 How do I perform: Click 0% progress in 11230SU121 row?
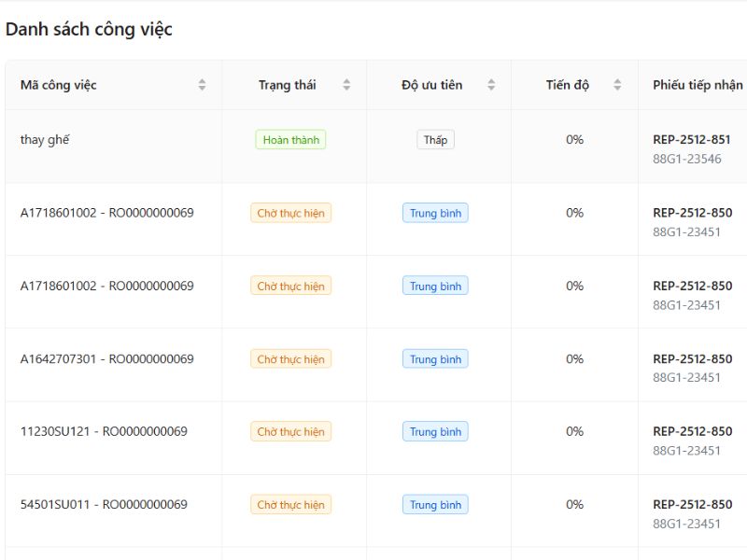click(x=574, y=431)
